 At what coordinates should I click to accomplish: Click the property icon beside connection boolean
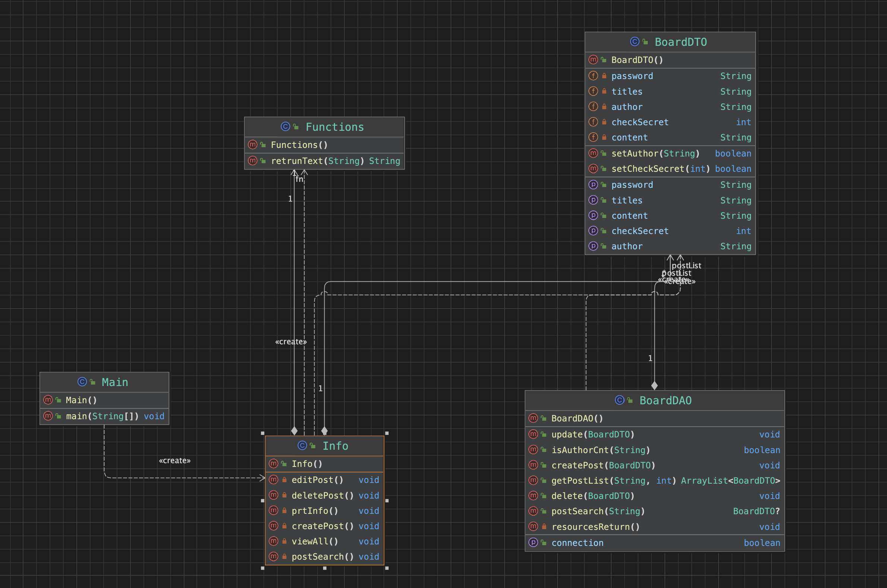point(533,542)
